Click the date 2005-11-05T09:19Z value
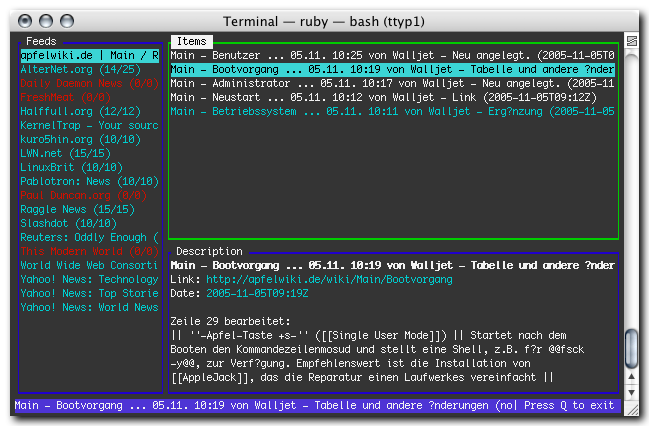 tap(257, 294)
